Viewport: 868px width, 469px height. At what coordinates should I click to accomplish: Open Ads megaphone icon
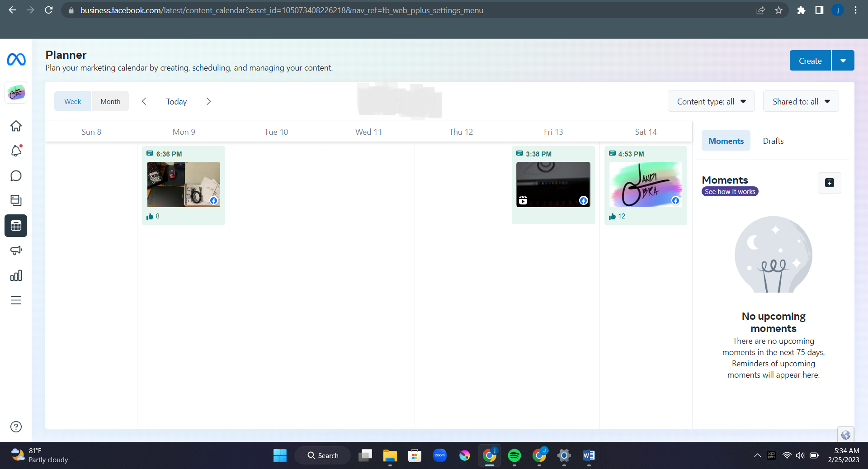point(16,251)
